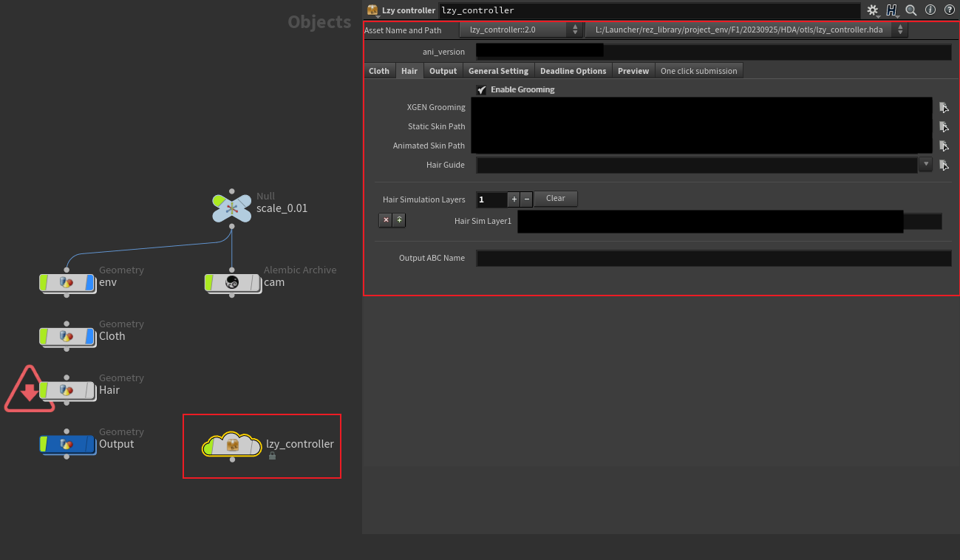Select the scale_0.01 Null node icon
The height and width of the screenshot is (560, 960).
231,208
